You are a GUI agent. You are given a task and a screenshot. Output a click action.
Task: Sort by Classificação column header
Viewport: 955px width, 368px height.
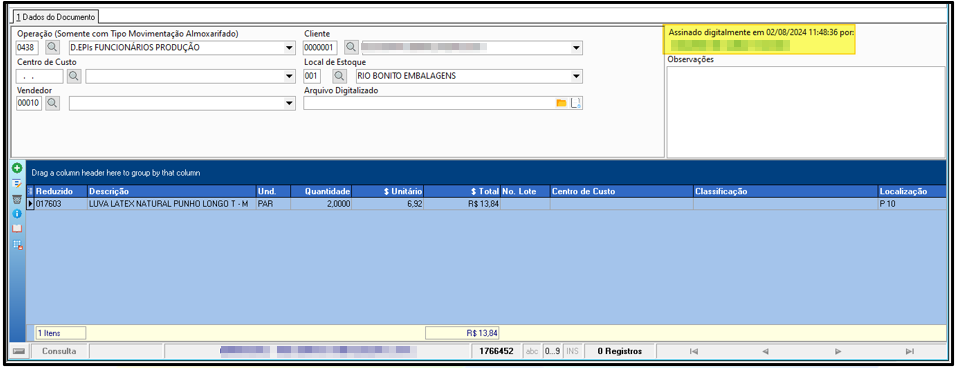click(x=786, y=191)
